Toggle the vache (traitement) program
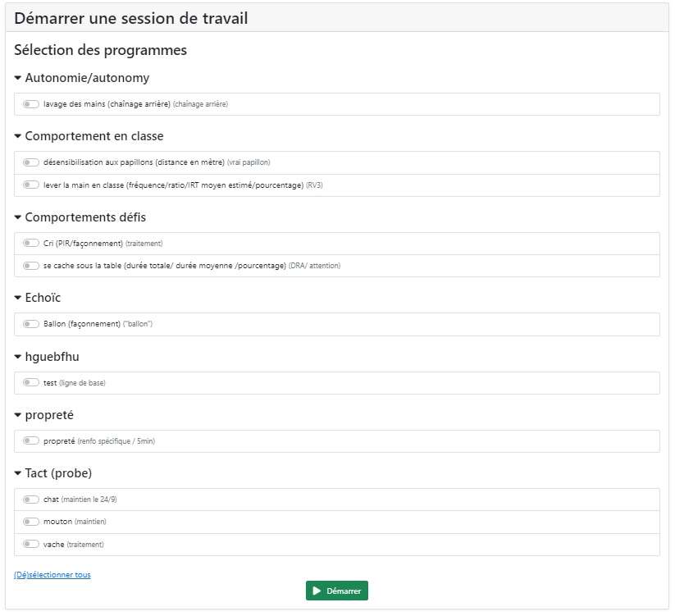This screenshot has width=675, height=616. tap(31, 544)
